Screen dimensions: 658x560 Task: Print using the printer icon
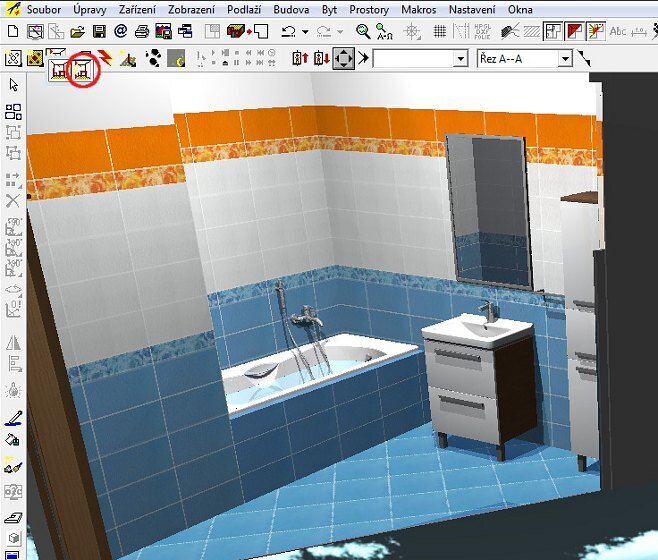[x=142, y=31]
